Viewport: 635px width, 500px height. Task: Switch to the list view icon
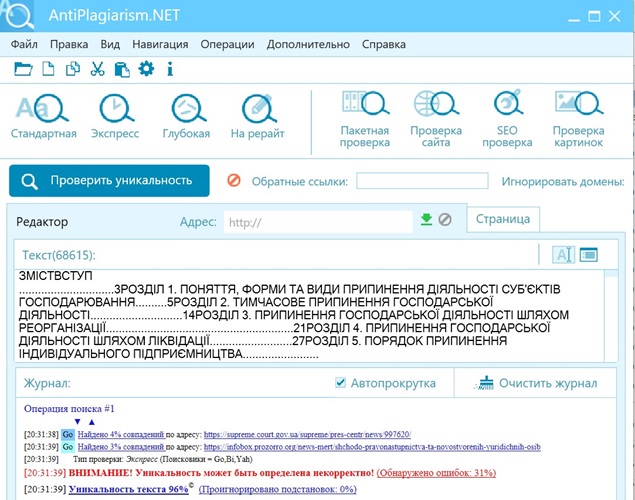(x=588, y=255)
